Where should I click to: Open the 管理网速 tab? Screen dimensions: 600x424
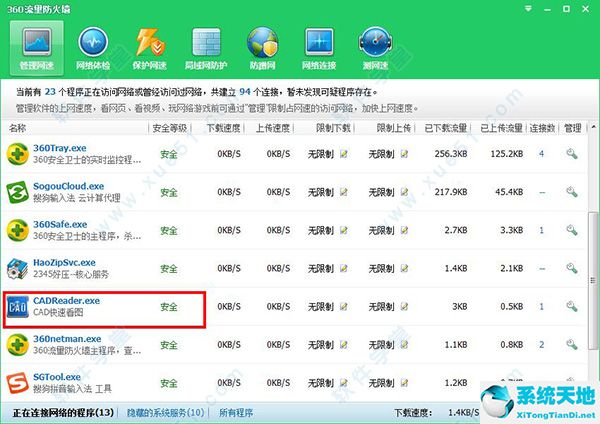(x=37, y=48)
